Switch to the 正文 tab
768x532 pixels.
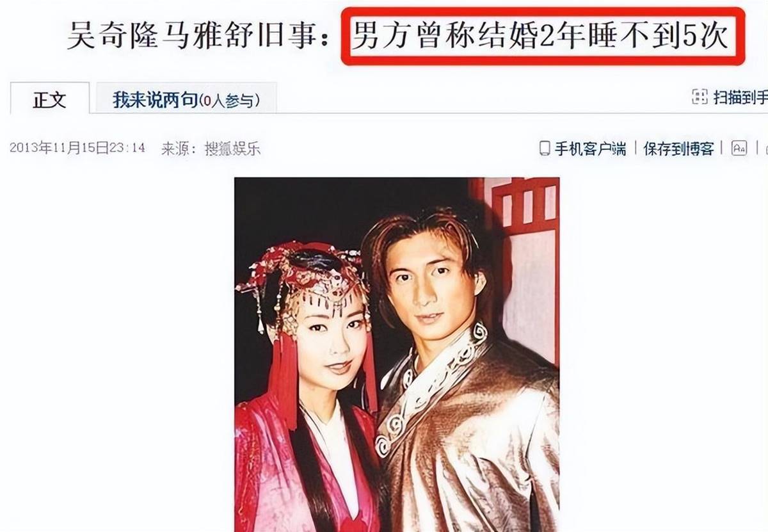click(x=49, y=99)
